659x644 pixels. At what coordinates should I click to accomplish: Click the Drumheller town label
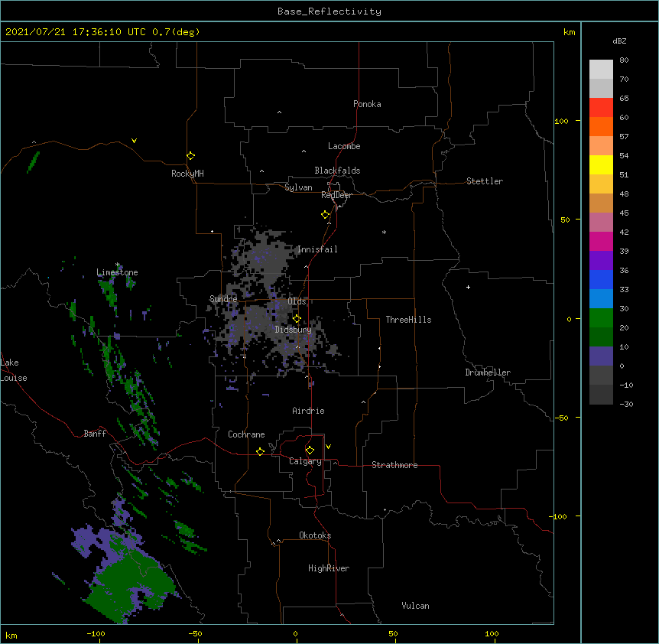(488, 372)
